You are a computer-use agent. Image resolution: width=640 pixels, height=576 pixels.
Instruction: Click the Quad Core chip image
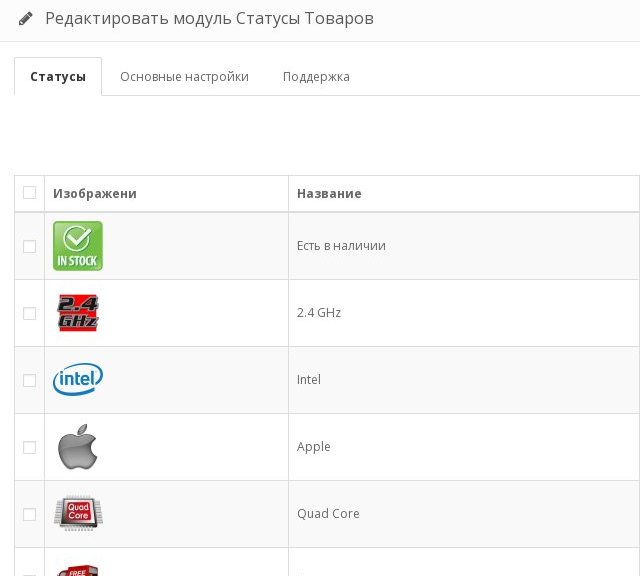pos(78,513)
